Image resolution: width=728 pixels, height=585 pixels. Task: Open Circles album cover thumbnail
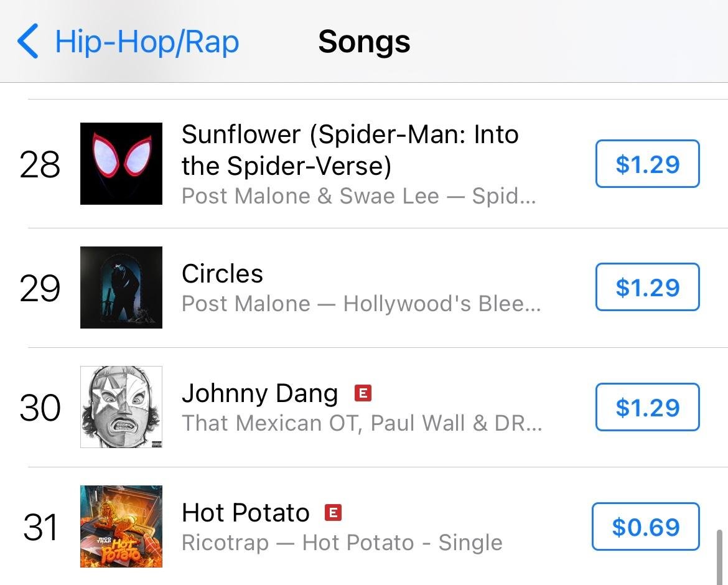coord(121,288)
